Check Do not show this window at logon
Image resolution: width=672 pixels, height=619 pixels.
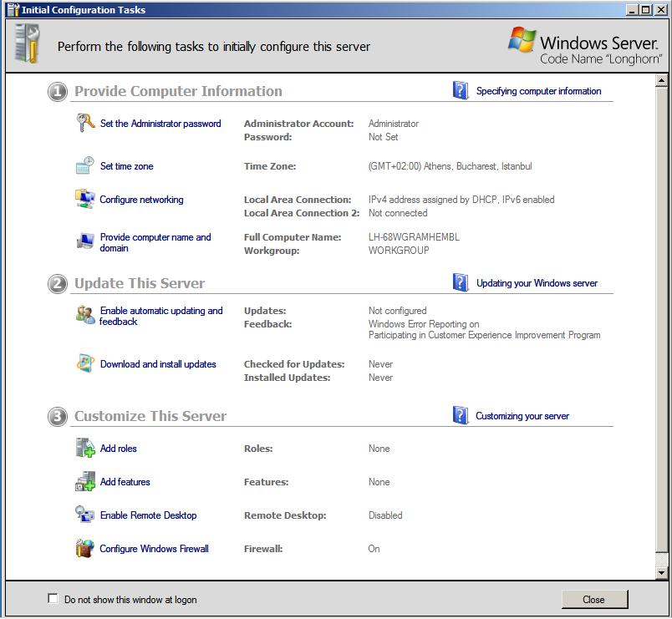coord(53,598)
